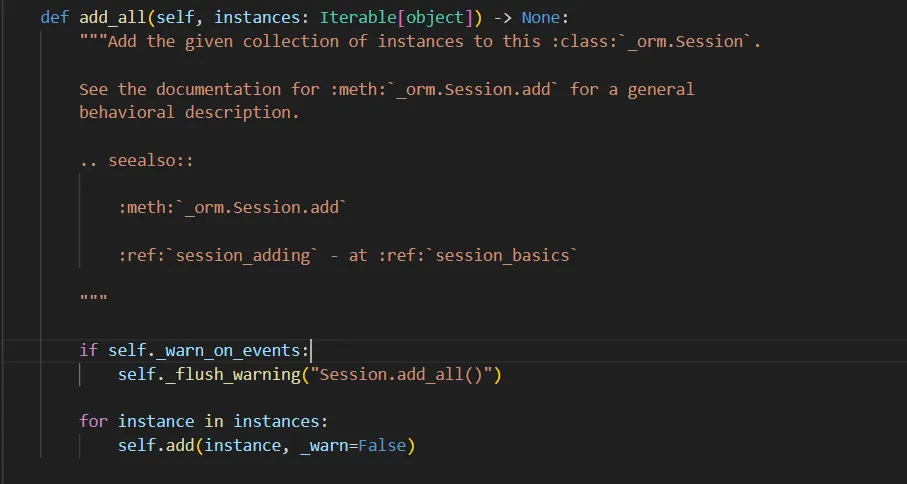Click the "Session.add_all()" string literal

point(399,374)
